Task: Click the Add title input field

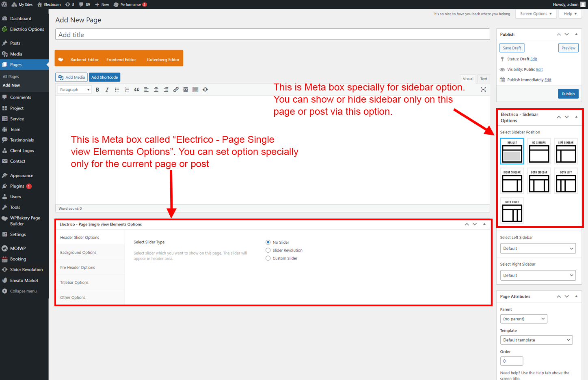Action: [x=272, y=35]
